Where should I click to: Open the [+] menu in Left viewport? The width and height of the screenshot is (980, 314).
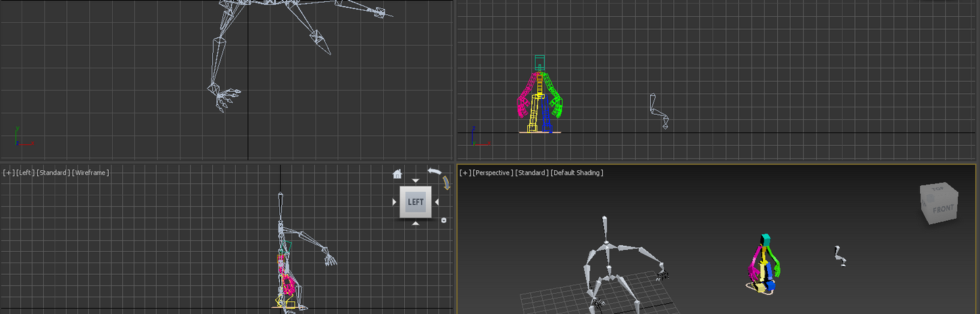tap(9, 173)
